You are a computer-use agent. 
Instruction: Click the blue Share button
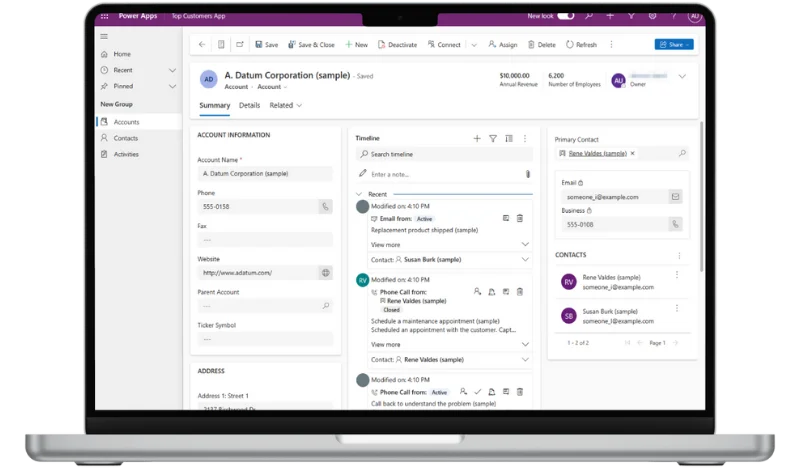(x=673, y=44)
